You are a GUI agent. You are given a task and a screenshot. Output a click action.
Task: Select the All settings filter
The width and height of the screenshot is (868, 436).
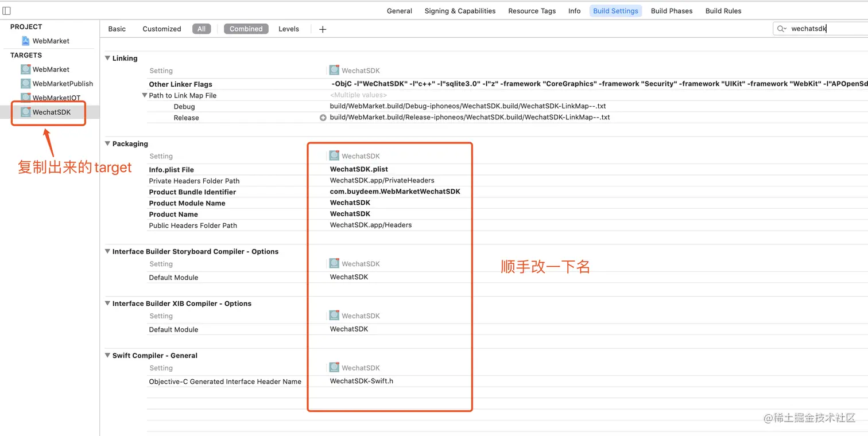tap(201, 29)
